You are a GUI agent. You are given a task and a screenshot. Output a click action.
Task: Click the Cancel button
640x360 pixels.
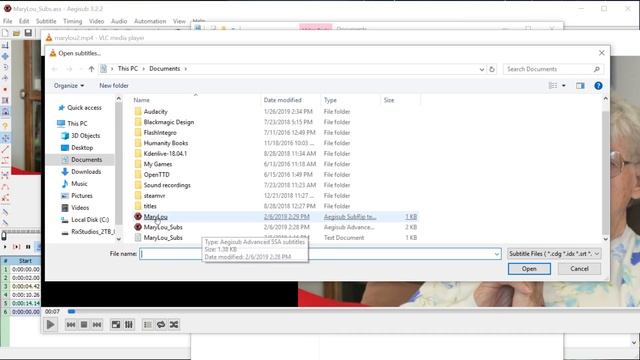tap(579, 269)
